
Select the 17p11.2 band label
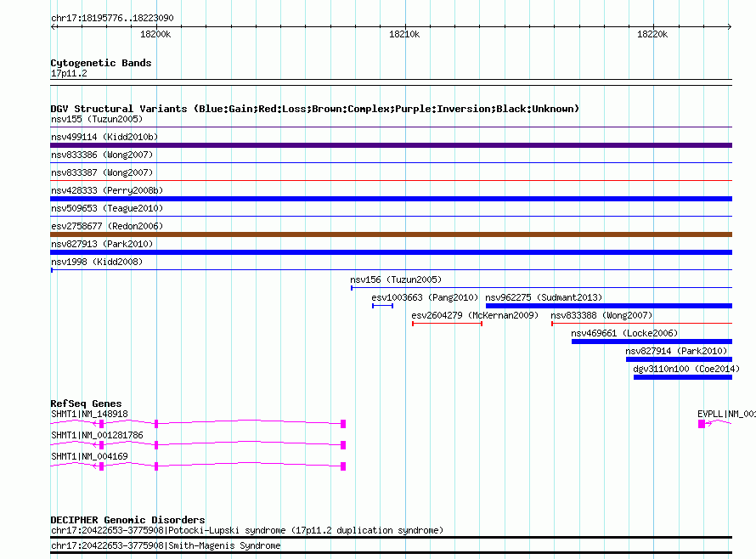69,73
